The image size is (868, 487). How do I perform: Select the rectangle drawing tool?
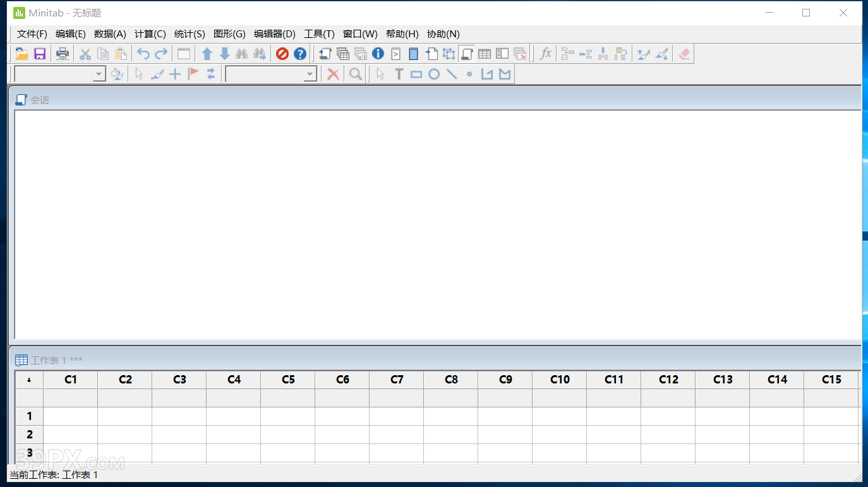point(416,74)
